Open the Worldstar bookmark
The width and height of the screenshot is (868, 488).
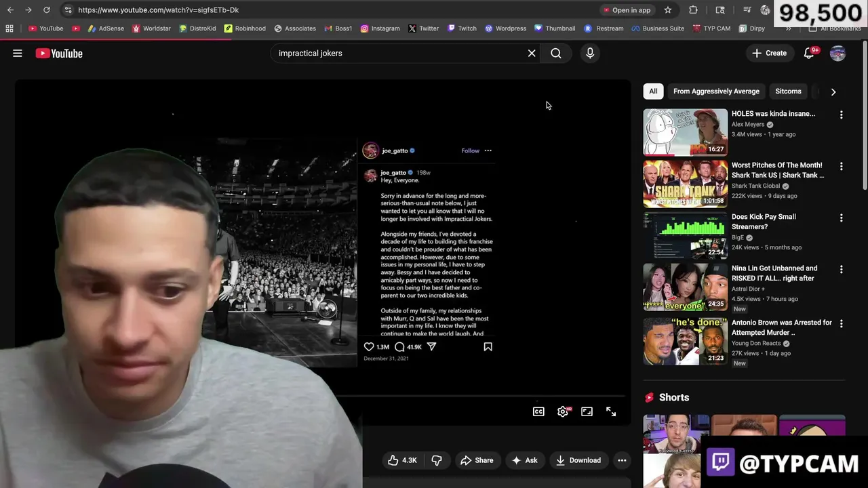[x=151, y=28]
